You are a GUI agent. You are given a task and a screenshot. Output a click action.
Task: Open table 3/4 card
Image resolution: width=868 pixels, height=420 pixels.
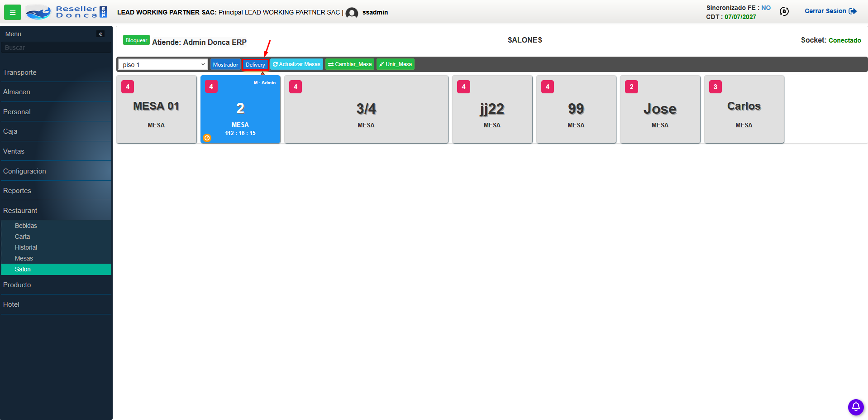click(x=366, y=109)
